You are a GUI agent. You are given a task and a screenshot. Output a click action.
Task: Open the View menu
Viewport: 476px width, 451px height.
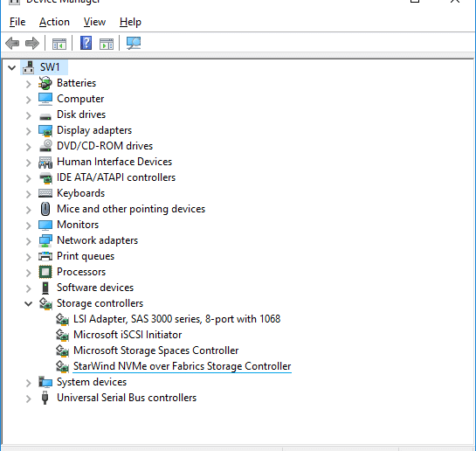94,22
